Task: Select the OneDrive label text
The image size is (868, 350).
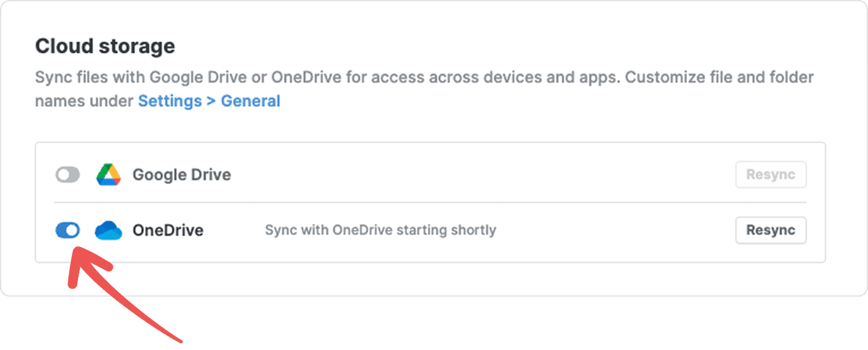Action: 168,230
